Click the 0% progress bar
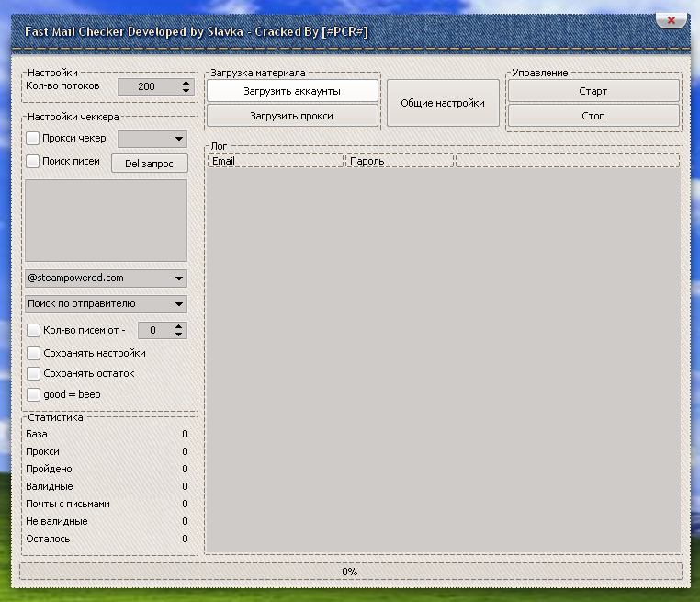Image resolution: width=700 pixels, height=602 pixels. point(350,572)
